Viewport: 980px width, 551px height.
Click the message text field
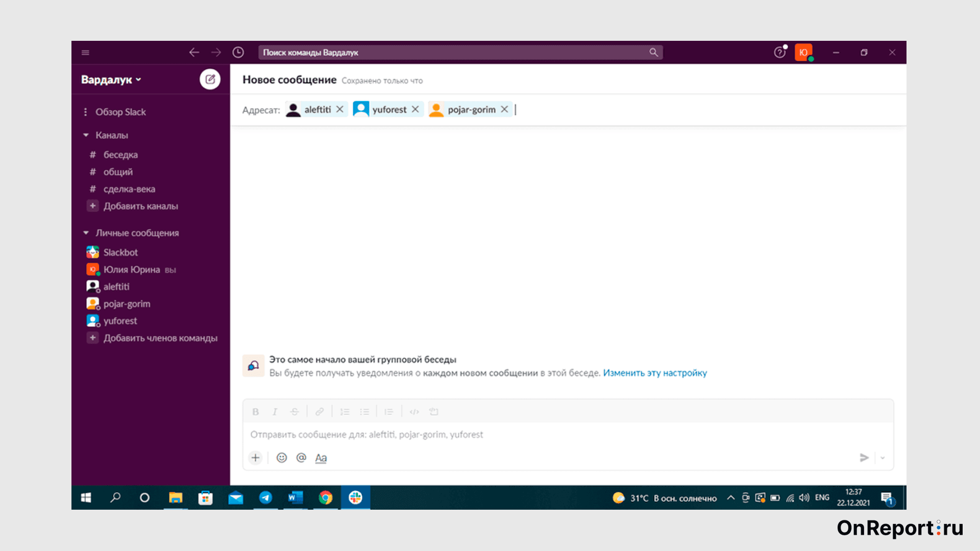coord(568,435)
